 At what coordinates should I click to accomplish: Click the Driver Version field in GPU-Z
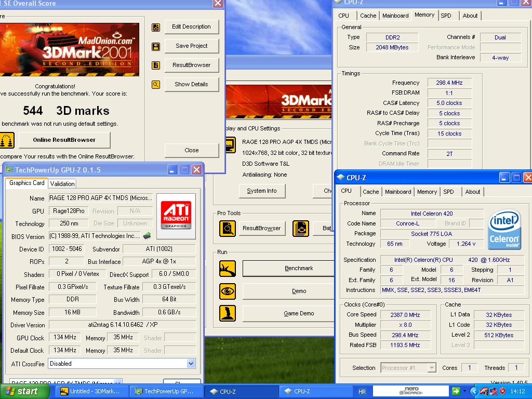click(122, 325)
